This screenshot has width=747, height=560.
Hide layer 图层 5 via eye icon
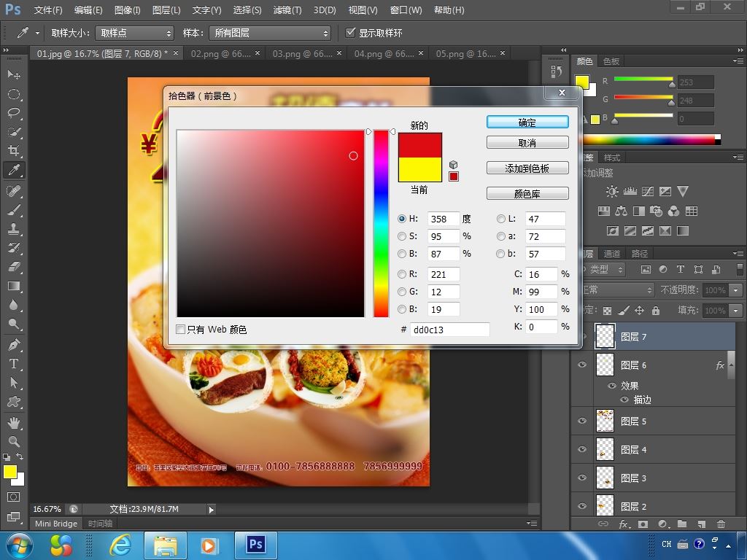582,421
